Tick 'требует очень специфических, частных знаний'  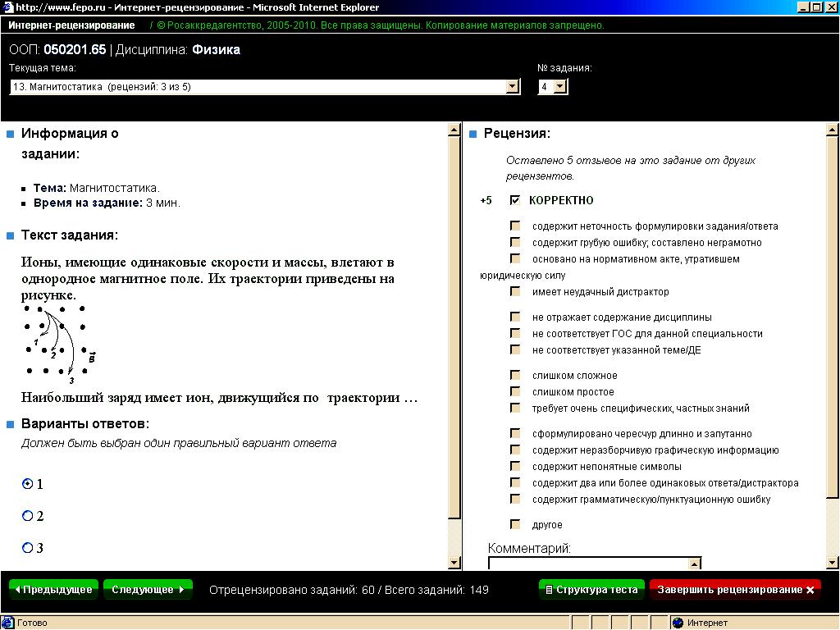point(515,409)
